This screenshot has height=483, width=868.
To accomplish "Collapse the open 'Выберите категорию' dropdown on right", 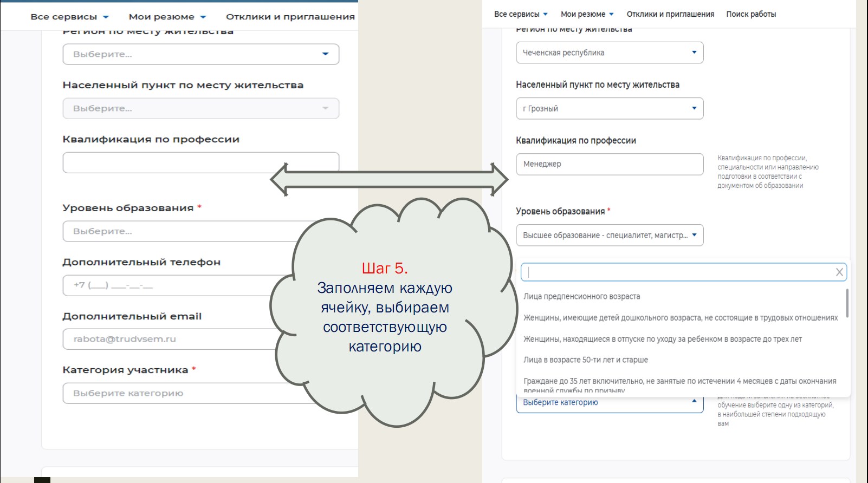I will point(609,403).
